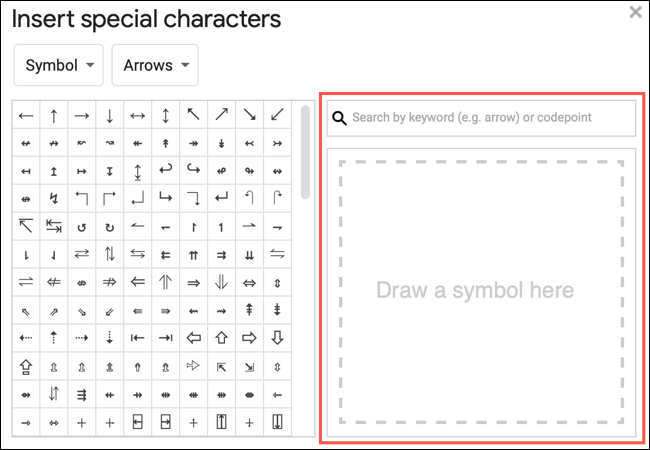Select the hooked return left arrow
This screenshot has width=650, height=450.
pos(166,171)
